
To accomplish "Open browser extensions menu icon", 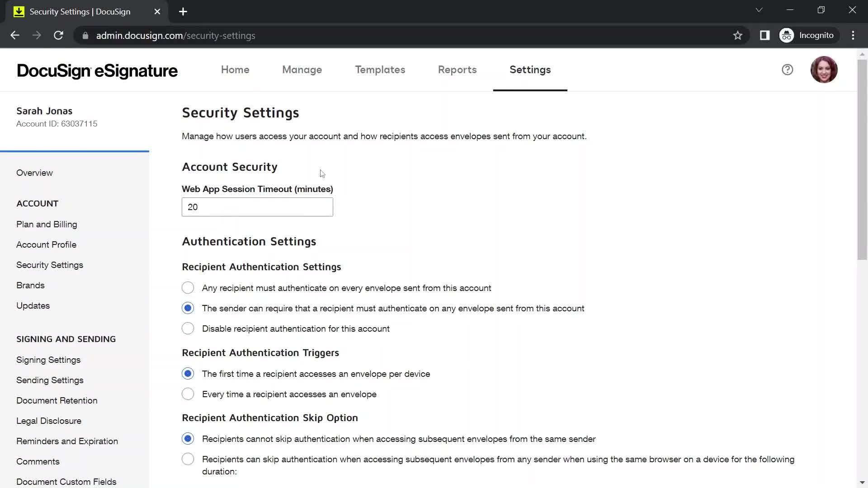I will [765, 35].
